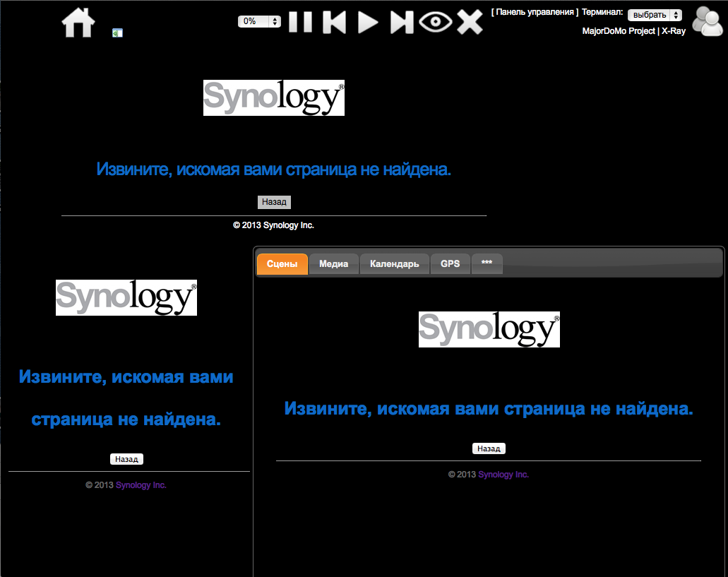Image resolution: width=728 pixels, height=577 pixels.
Task: Open the X-Ray link
Action: (673, 31)
